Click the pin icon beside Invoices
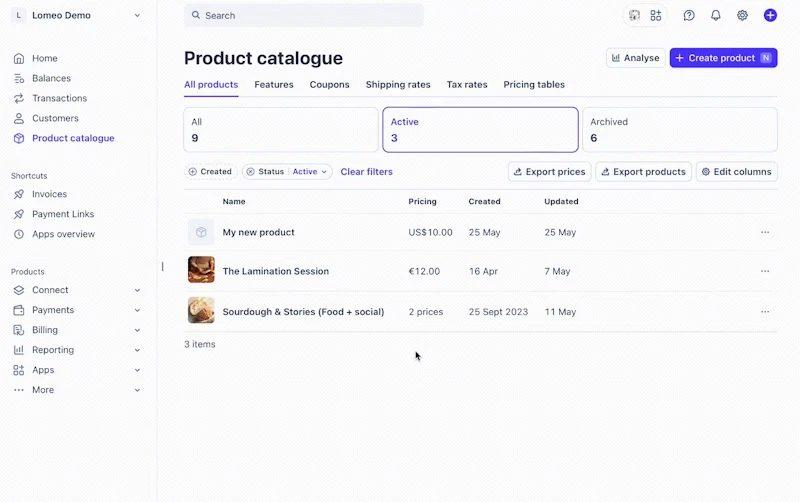This screenshot has width=800, height=502. 19,194
